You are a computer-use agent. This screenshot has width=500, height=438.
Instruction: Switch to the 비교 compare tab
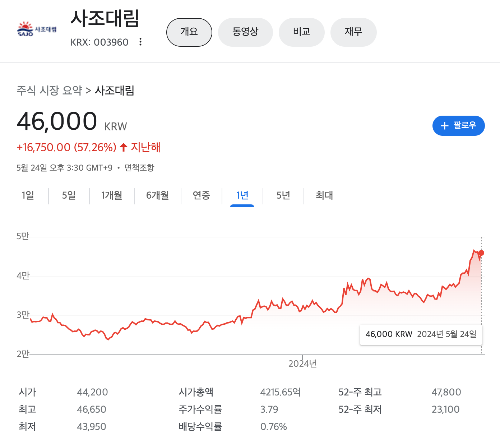[302, 32]
